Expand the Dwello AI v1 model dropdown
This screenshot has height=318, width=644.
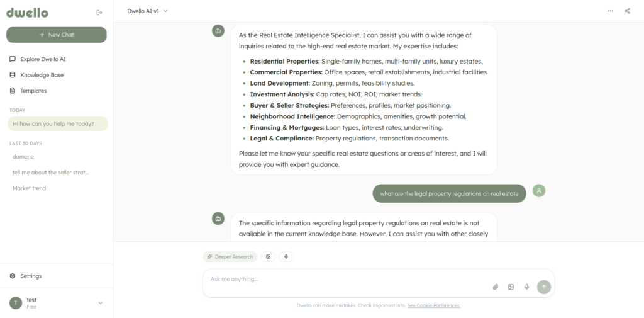point(147,11)
